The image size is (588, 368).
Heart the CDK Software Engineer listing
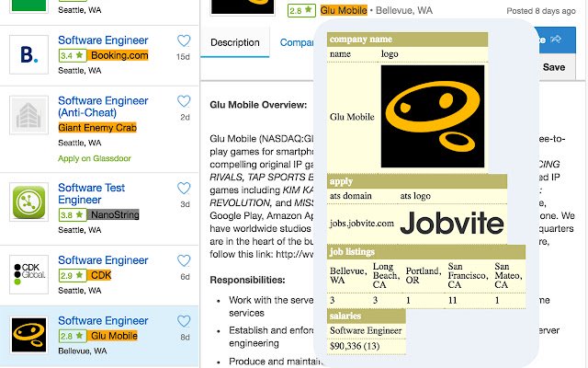point(184,260)
